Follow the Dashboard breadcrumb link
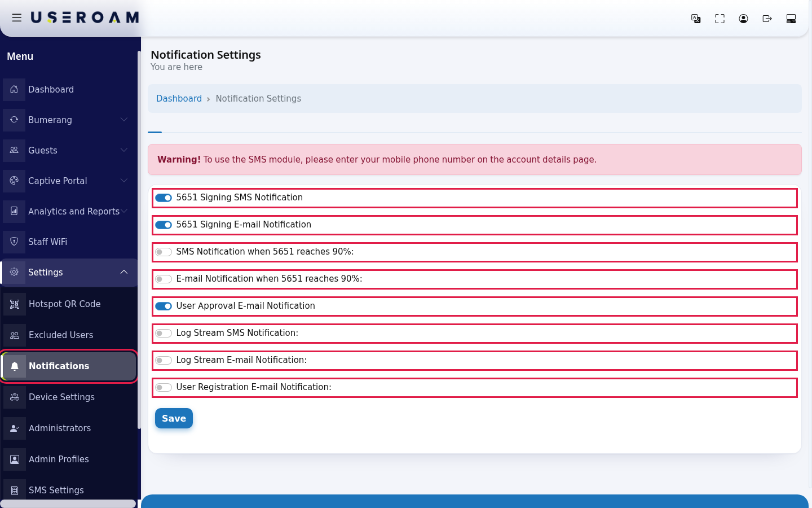This screenshot has width=812, height=508. [179, 98]
